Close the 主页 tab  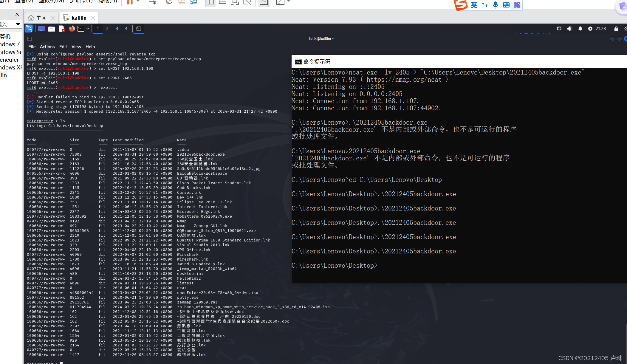click(53, 18)
